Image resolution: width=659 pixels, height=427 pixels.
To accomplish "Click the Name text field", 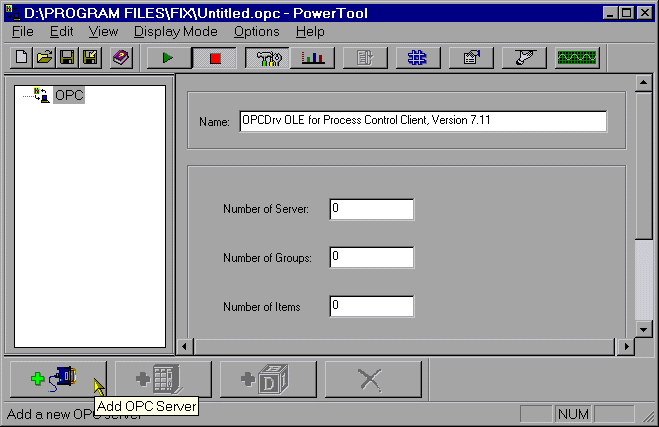I will tap(422, 121).
